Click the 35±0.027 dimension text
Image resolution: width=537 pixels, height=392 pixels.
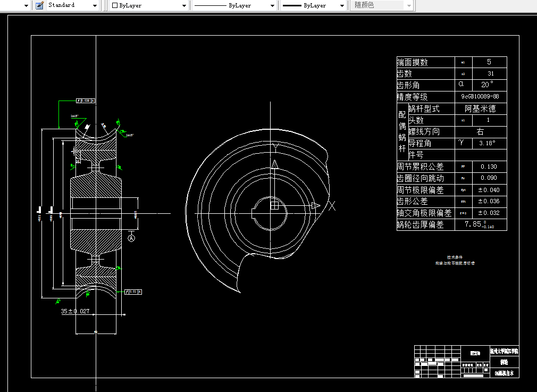pyautogui.click(x=75, y=311)
